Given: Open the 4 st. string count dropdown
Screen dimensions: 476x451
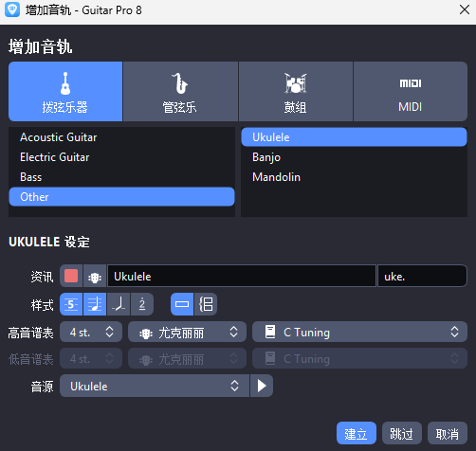Looking at the screenshot, I should 91,332.
